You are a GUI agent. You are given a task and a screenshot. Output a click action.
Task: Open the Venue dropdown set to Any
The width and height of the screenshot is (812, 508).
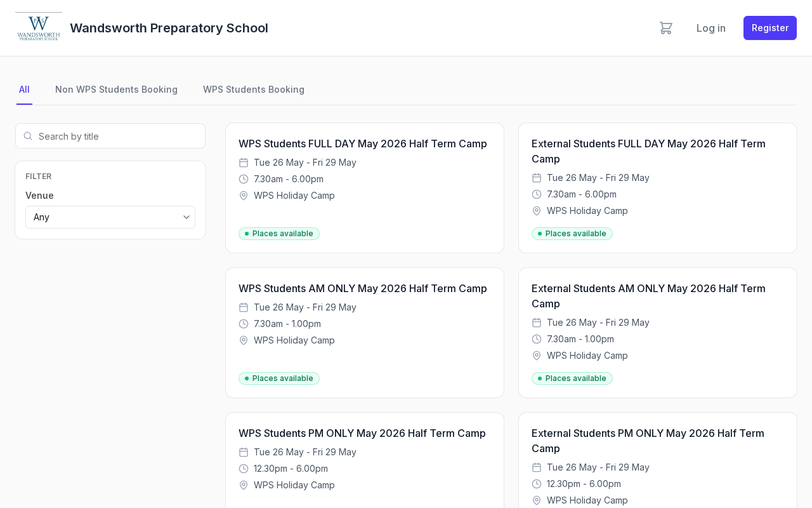click(x=110, y=217)
